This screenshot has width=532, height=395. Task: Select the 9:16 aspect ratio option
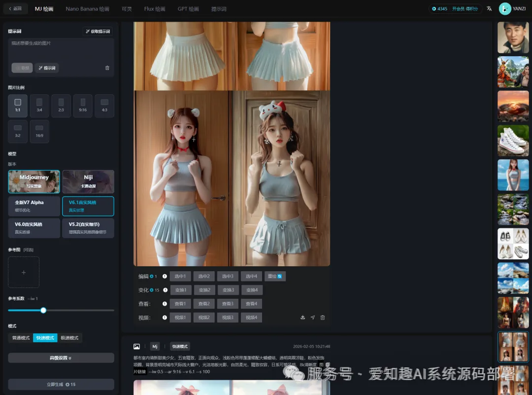coord(83,106)
